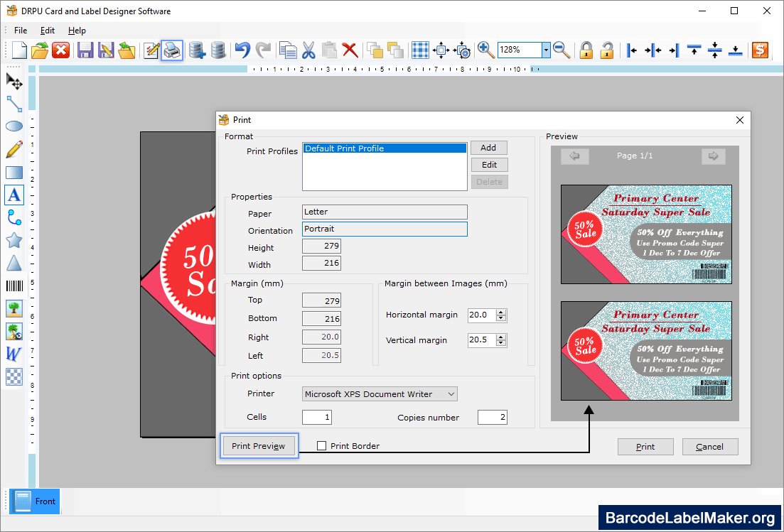Viewport: 784px width, 532px height.
Task: Go to the next preview page
Action: (713, 156)
